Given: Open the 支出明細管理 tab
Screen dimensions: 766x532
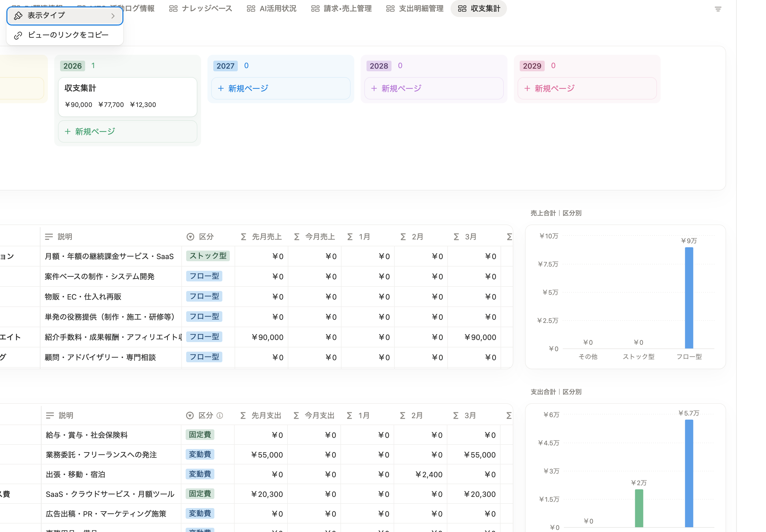Looking at the screenshot, I should [x=415, y=8].
